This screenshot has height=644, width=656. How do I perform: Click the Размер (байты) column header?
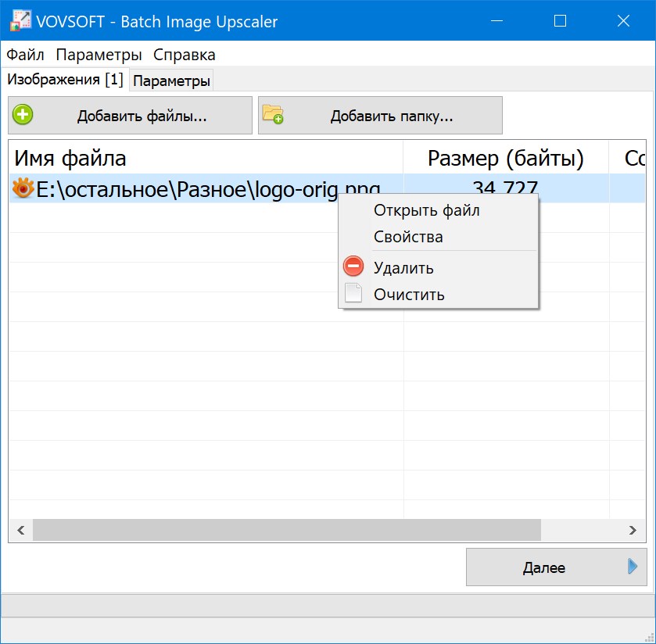(505, 159)
